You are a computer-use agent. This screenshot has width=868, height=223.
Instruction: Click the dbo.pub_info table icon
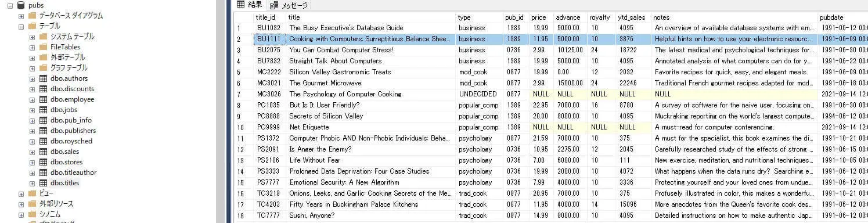(x=43, y=120)
